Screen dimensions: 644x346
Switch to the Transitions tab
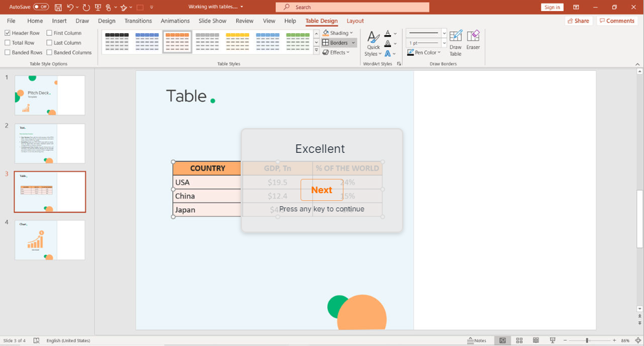pyautogui.click(x=138, y=21)
